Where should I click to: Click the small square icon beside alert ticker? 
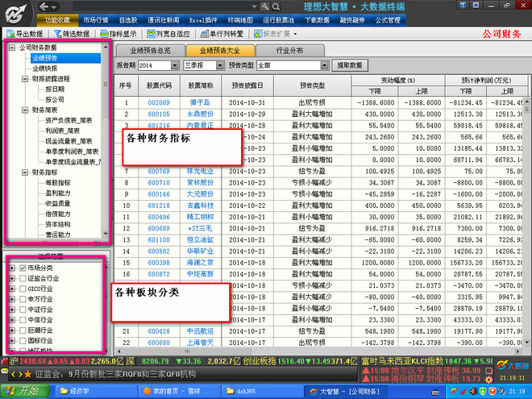[488, 370]
